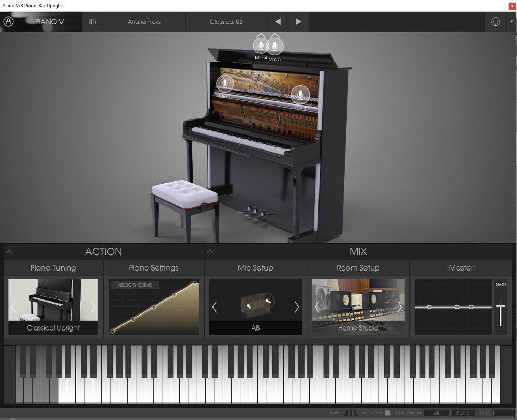Click the up chevron above Mic 3
This screenshot has height=420, width=517.
tap(275, 35)
